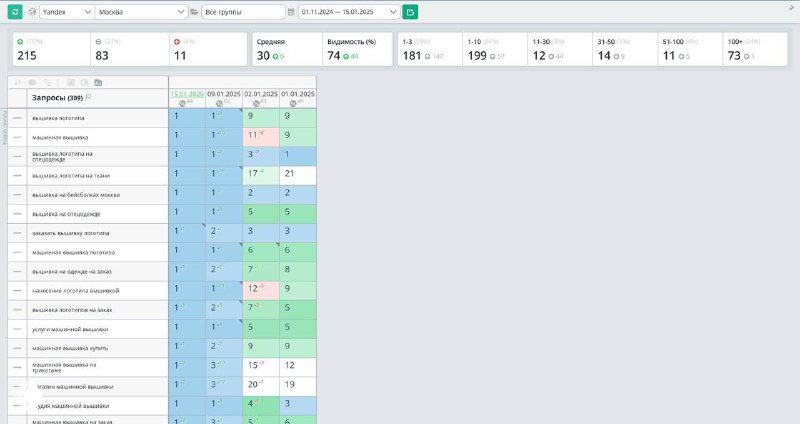Viewport: 800px width, 424px height.
Task: Click the dash marker of услуги машинной вышивки row
Action: pos(17,329)
